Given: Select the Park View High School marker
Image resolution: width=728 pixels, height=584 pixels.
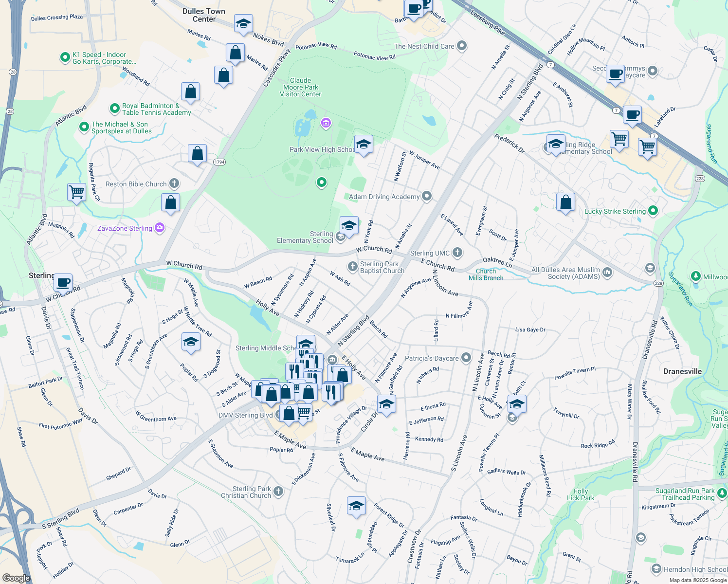Looking at the screenshot, I should tap(364, 145).
